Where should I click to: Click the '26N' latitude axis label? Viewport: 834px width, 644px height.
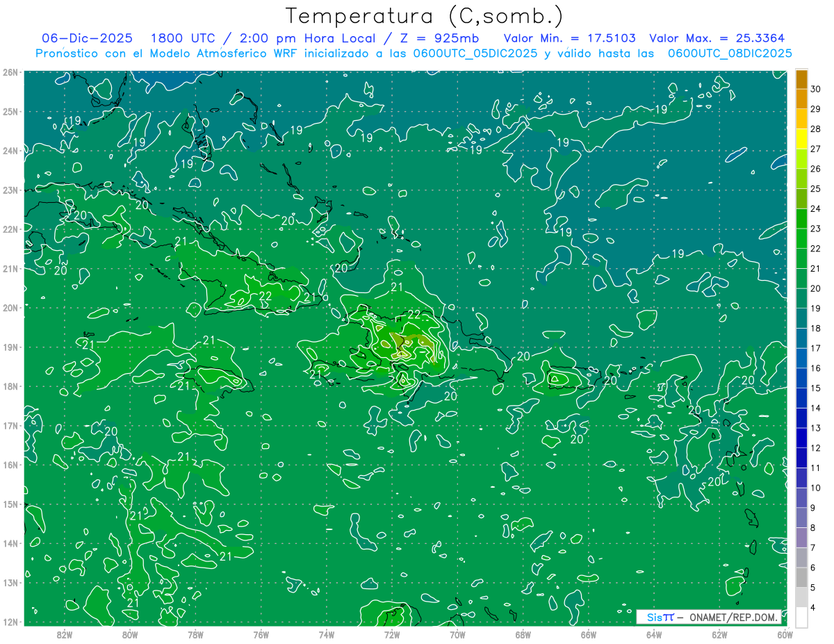click(x=10, y=72)
